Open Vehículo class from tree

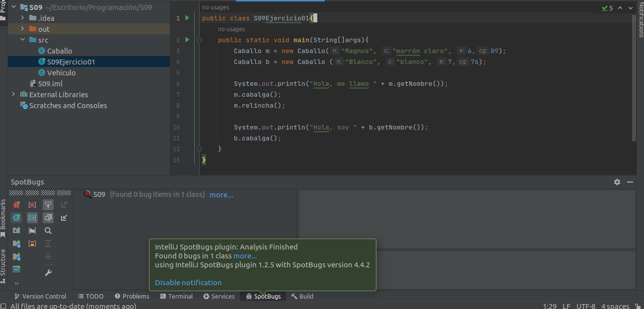coord(57,73)
